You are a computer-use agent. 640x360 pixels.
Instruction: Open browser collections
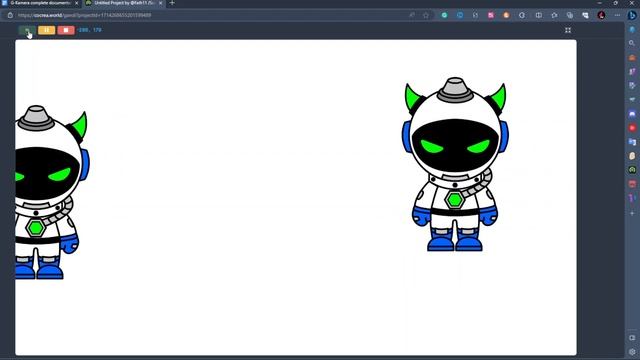point(570,15)
